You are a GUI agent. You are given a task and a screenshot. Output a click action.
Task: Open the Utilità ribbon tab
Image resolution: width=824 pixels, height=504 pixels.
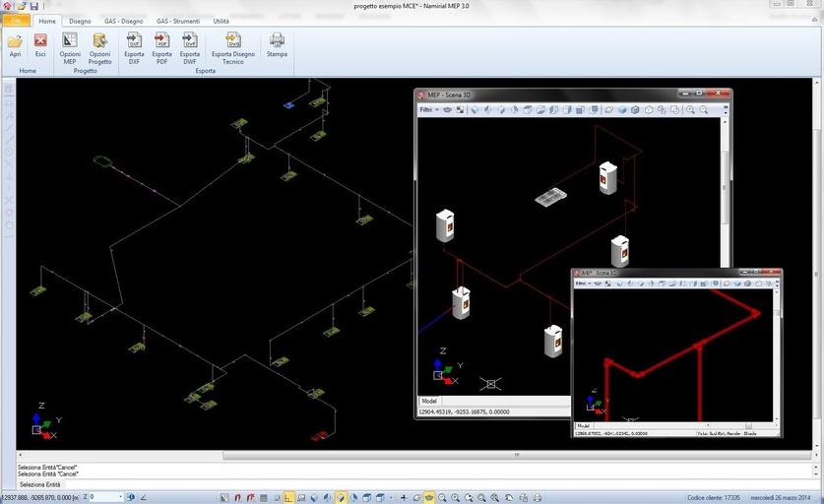click(x=222, y=21)
